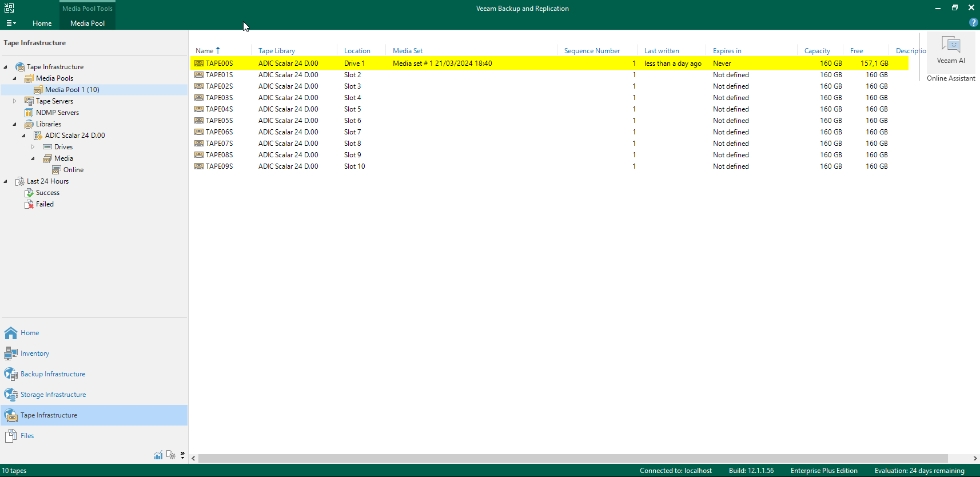Click horizontal scrollbar left arrow
The image size is (980, 477).
[194, 459]
